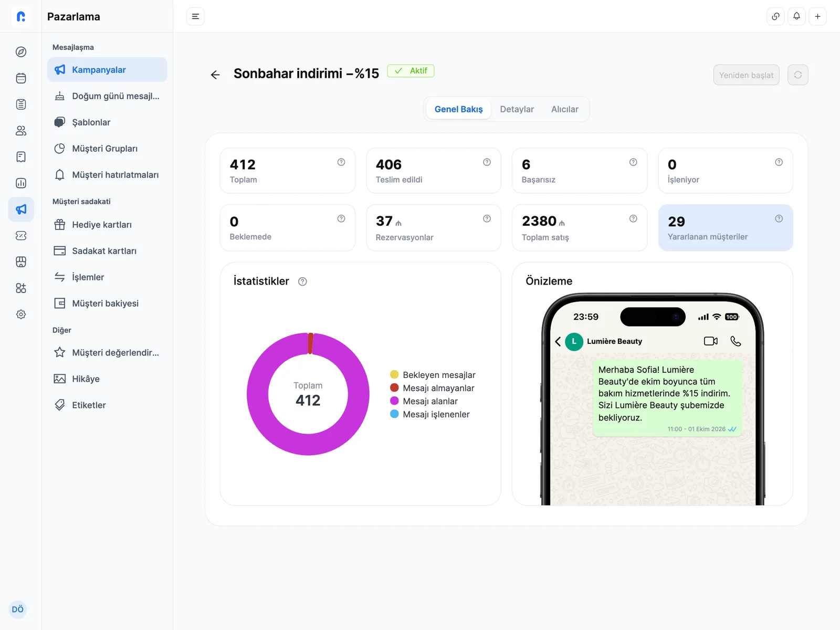Tap the back chevron in the phone preview
Viewport: 840px width, 630px height.
pyautogui.click(x=558, y=341)
